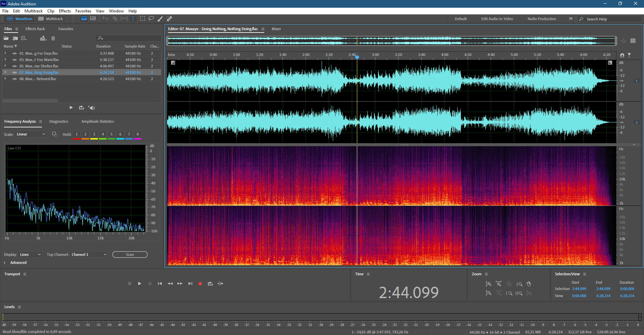Viewport: 644px width, 335px height.
Task: Toggle channel 2 enable button
Action: tap(637, 123)
